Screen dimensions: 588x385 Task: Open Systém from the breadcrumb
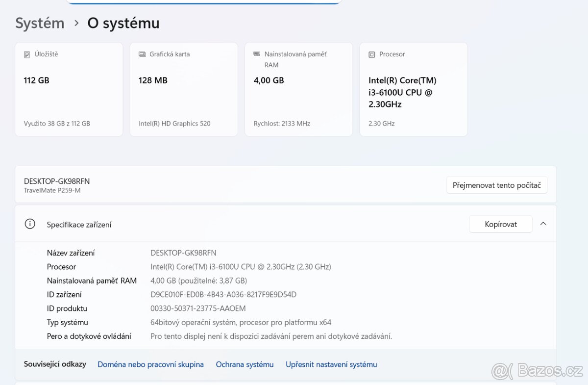tap(39, 23)
